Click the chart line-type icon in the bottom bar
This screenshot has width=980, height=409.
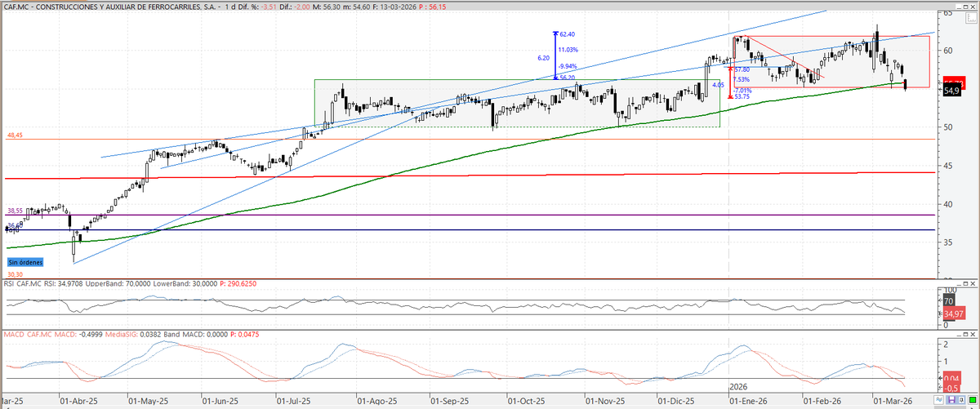tap(938, 400)
